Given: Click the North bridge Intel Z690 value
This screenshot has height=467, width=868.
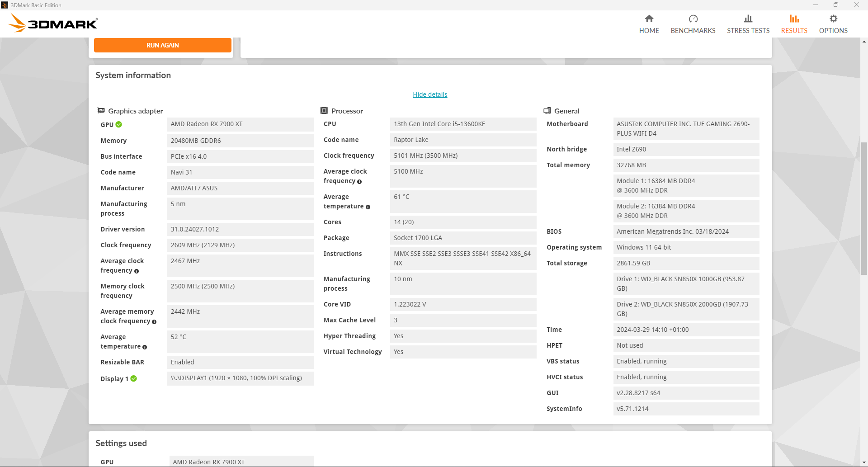Looking at the screenshot, I should tap(686, 149).
